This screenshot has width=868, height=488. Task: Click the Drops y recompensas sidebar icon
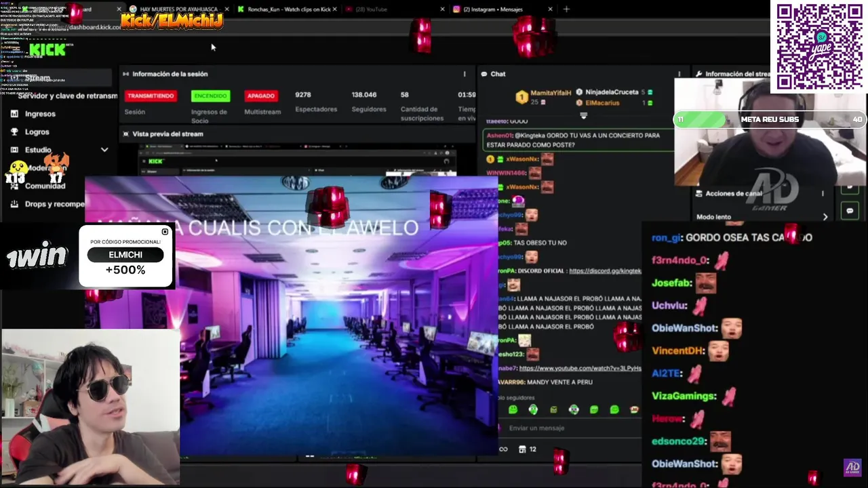click(x=14, y=203)
